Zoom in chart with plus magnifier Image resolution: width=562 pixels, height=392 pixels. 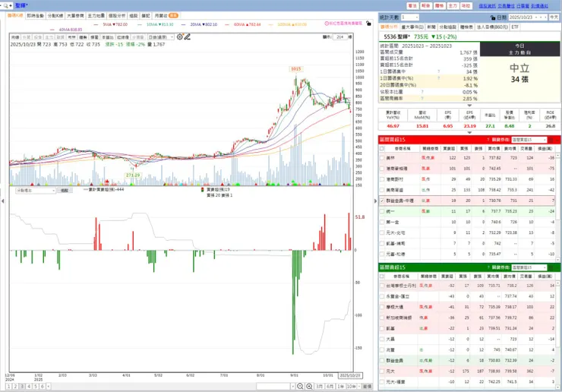309,386
